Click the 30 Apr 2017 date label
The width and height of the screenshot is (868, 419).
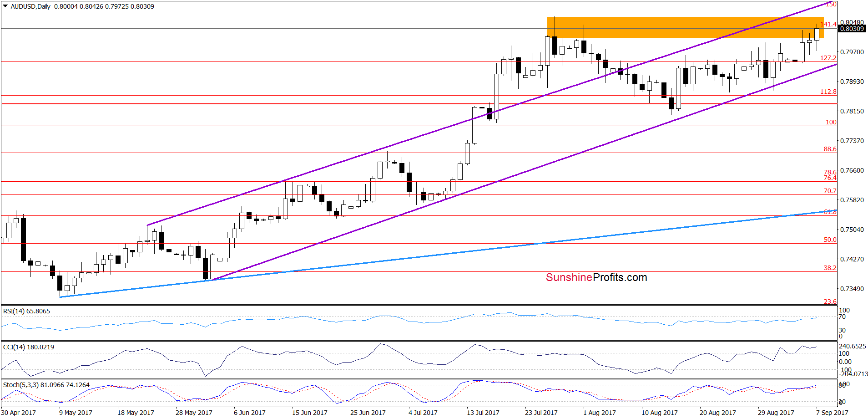click(19, 413)
